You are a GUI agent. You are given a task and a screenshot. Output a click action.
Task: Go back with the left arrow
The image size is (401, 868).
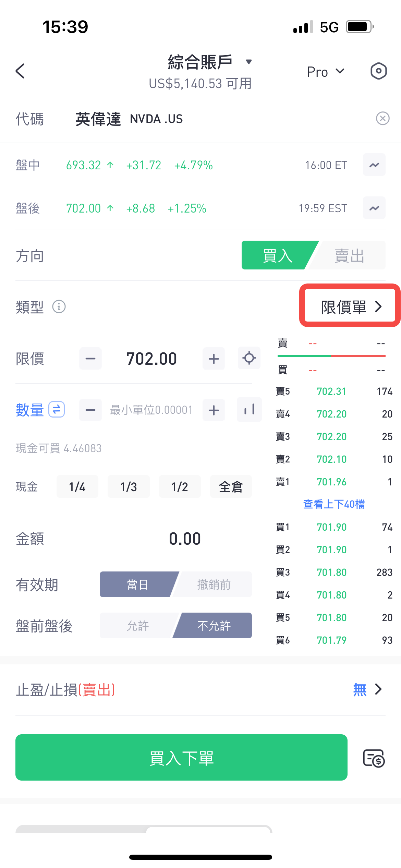pos(21,71)
